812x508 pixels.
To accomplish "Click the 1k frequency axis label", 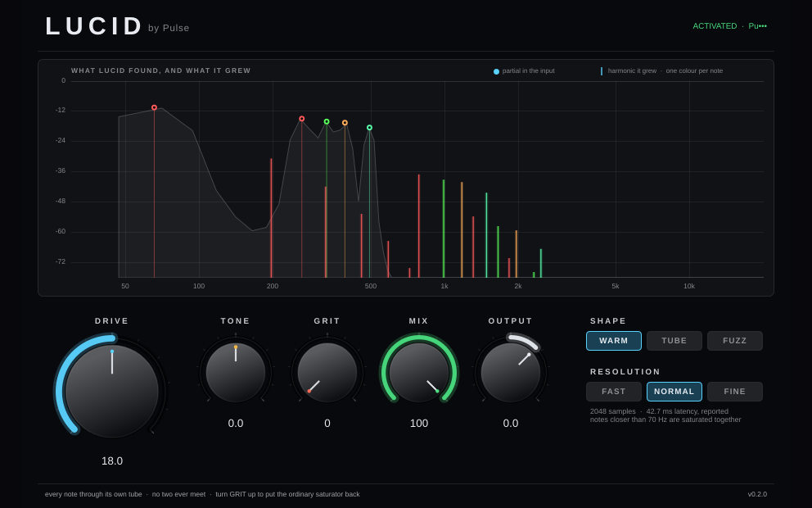I will [444, 286].
